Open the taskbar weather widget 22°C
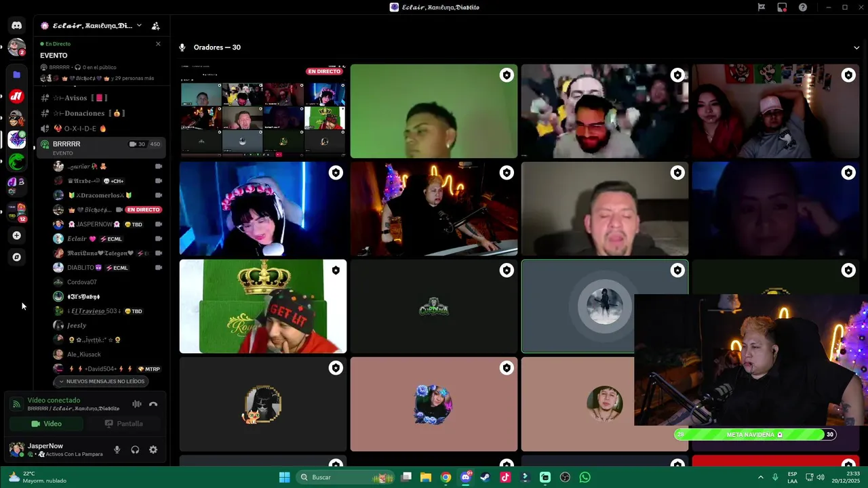The height and width of the screenshot is (488, 868). (x=38, y=477)
